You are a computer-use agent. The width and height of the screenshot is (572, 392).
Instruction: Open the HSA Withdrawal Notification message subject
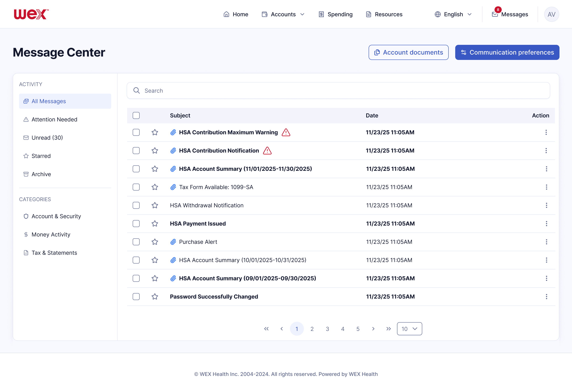click(x=207, y=206)
